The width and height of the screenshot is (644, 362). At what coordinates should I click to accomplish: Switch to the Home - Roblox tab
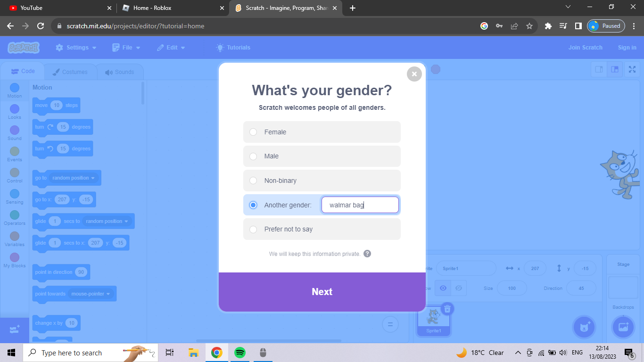coord(173,8)
